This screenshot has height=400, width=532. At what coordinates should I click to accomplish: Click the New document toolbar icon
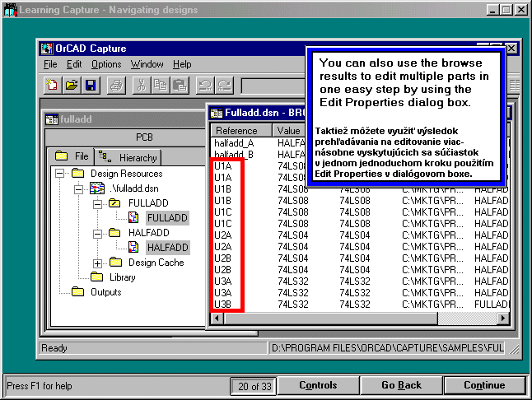click(x=53, y=85)
